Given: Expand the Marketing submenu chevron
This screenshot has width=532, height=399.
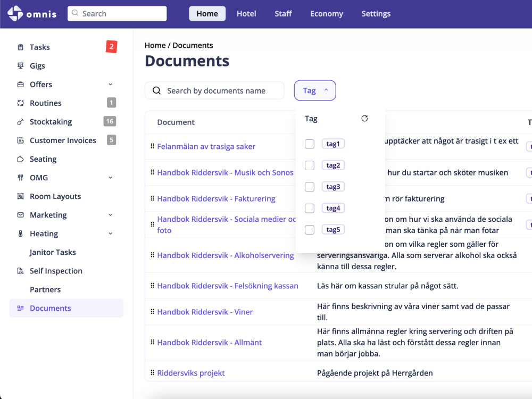Looking at the screenshot, I should pyautogui.click(x=111, y=215).
